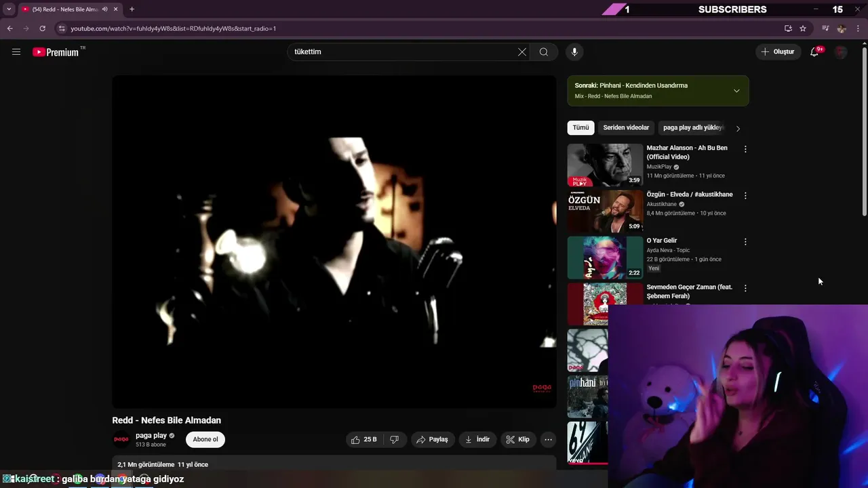The height and width of the screenshot is (488, 868).
Task: Go back in browser
Action: (x=9, y=28)
